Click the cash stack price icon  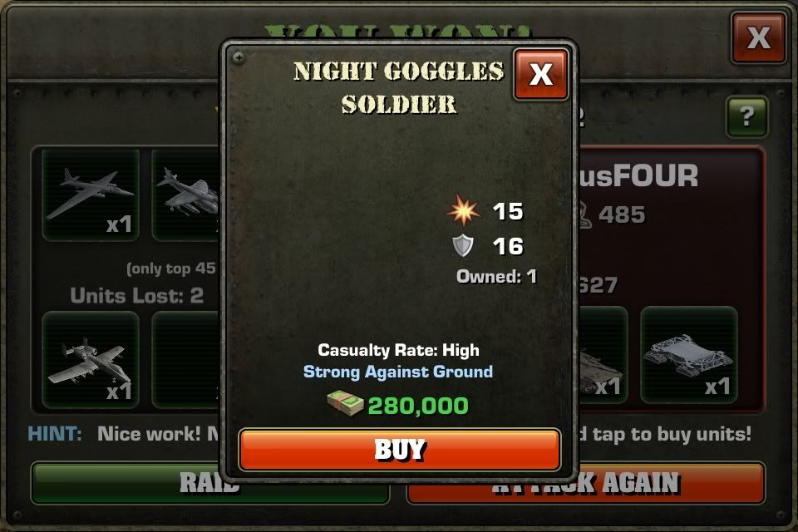(x=345, y=404)
